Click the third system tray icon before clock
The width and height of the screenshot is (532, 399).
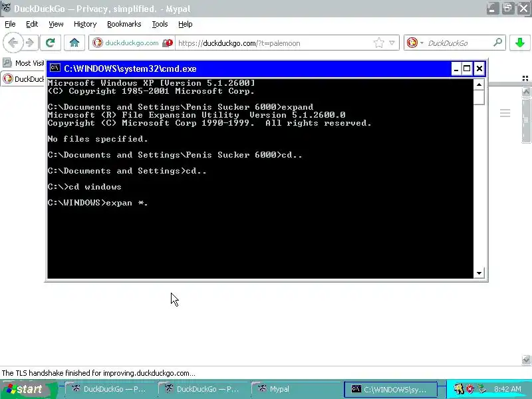point(481,389)
